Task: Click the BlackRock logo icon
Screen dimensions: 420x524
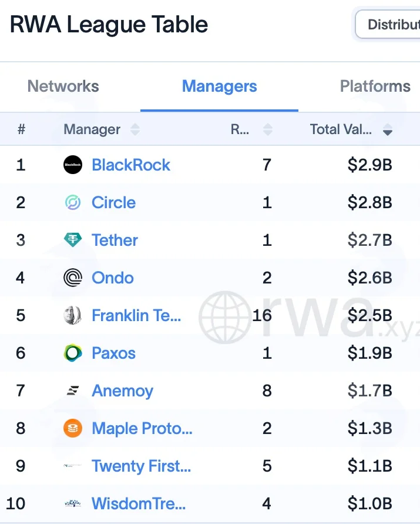Action: (73, 165)
